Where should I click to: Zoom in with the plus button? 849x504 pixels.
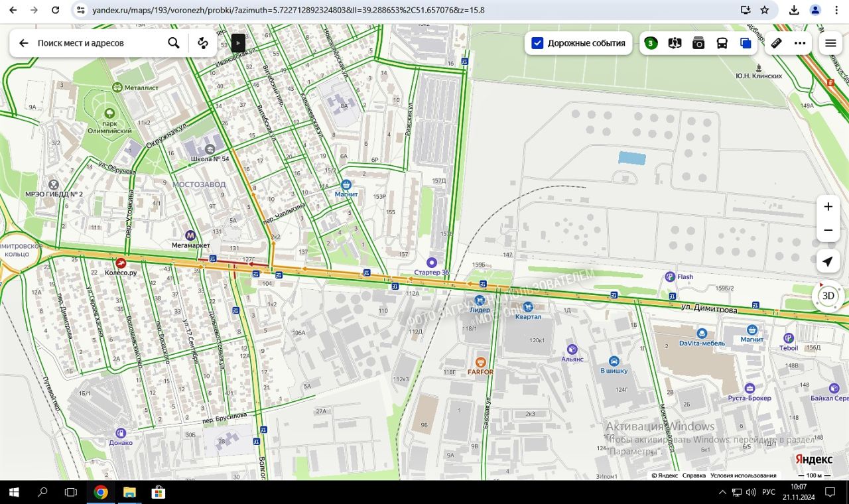(828, 207)
